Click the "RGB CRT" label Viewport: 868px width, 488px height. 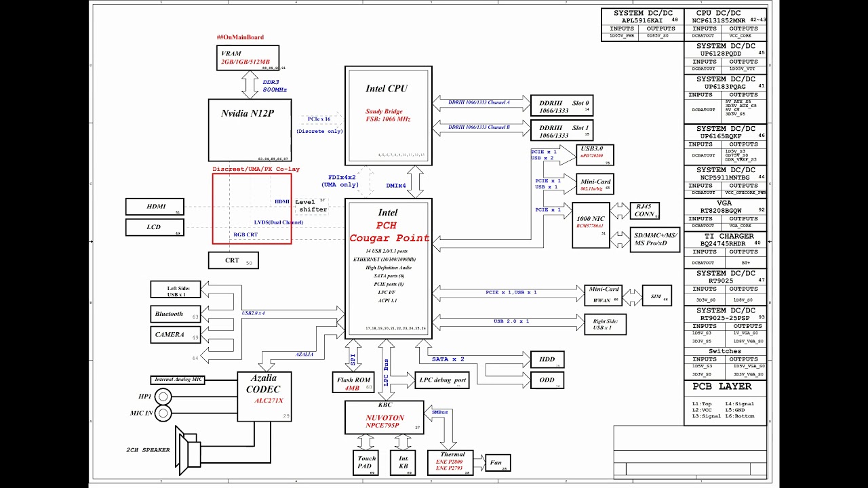(245, 235)
